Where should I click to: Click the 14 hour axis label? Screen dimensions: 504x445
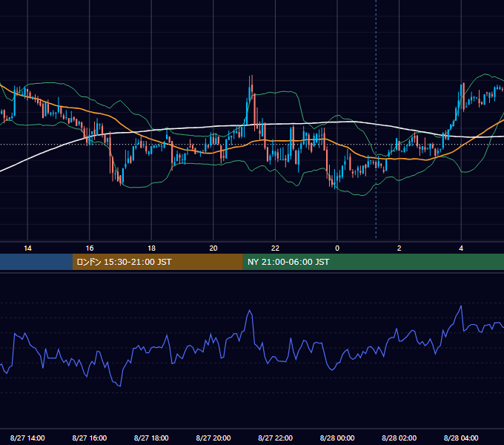click(27, 248)
